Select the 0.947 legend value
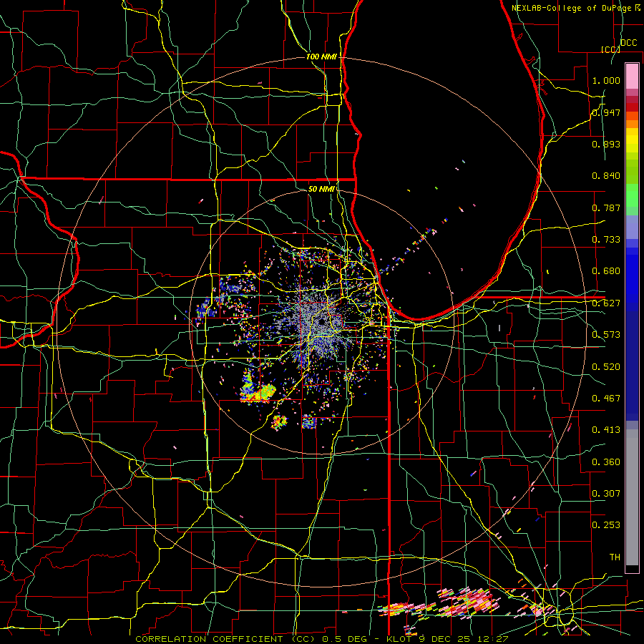 tap(606, 112)
